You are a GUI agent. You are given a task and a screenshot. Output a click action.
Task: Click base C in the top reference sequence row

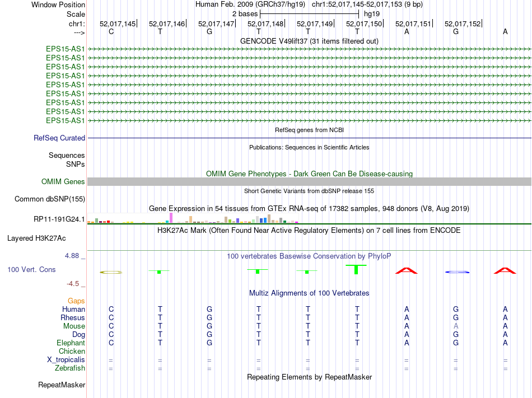coord(111,31)
